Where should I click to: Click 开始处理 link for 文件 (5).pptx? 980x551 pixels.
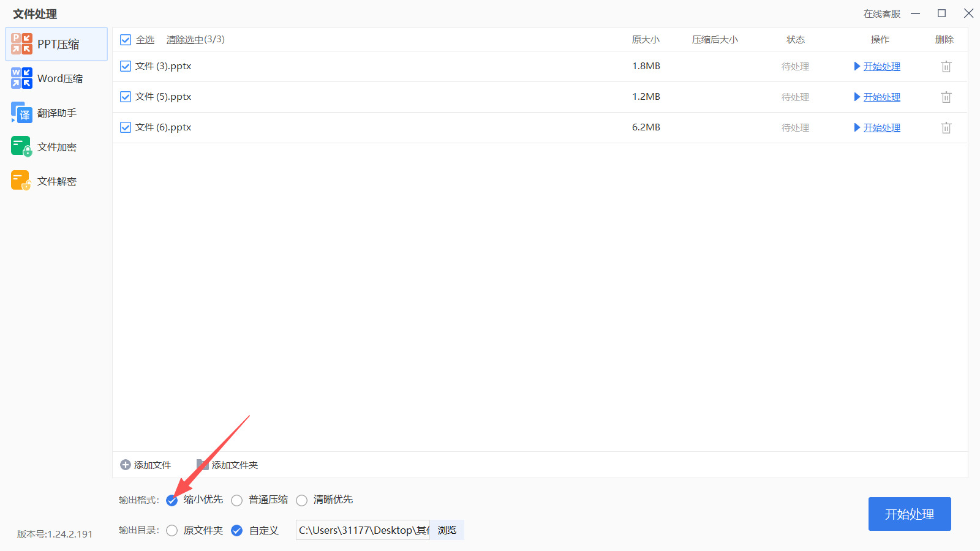pyautogui.click(x=882, y=97)
